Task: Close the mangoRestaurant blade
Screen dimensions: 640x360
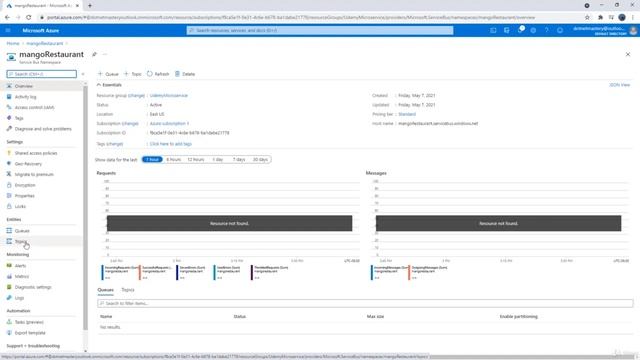Action: pyautogui.click(x=628, y=54)
